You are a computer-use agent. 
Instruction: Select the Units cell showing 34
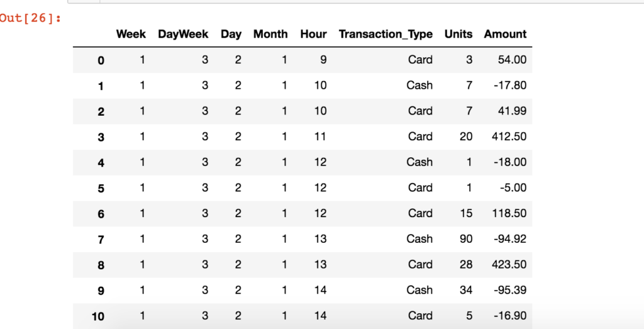[465, 290]
